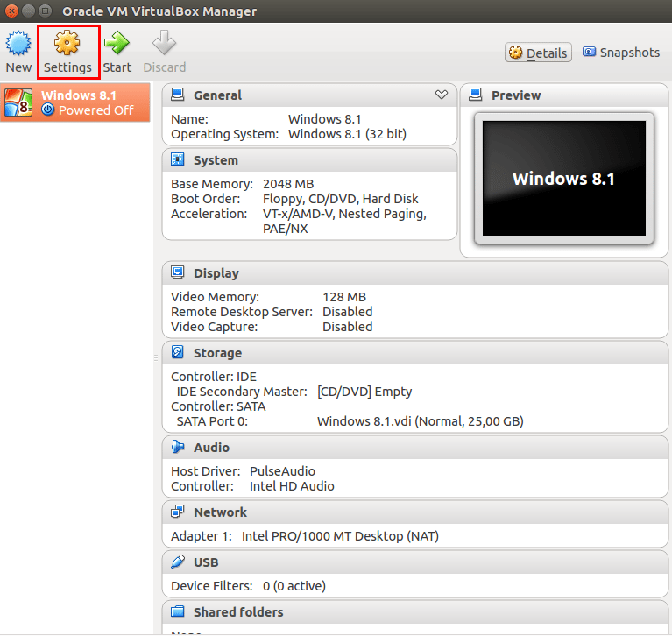Click the New virtual machine icon
Screen dimensions: 672x636
pos(18,43)
